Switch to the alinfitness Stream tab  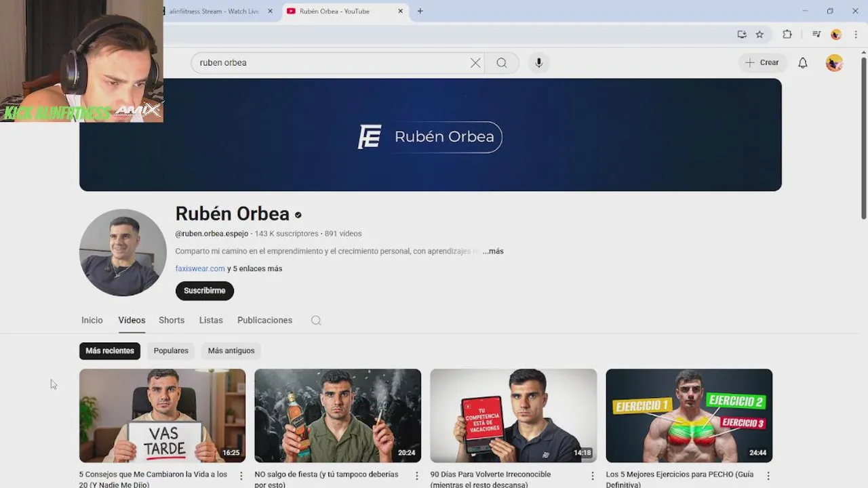coord(214,11)
